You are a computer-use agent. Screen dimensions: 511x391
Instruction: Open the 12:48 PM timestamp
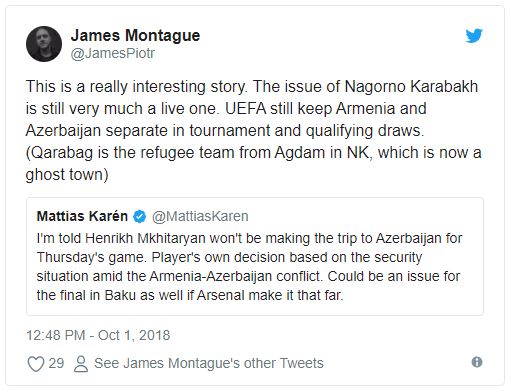tap(56, 335)
